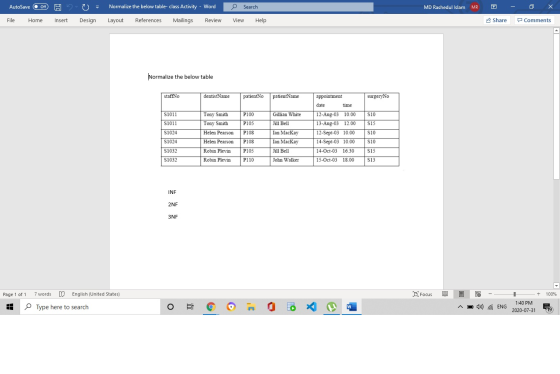Enable Focus mode in status bar

point(422,294)
